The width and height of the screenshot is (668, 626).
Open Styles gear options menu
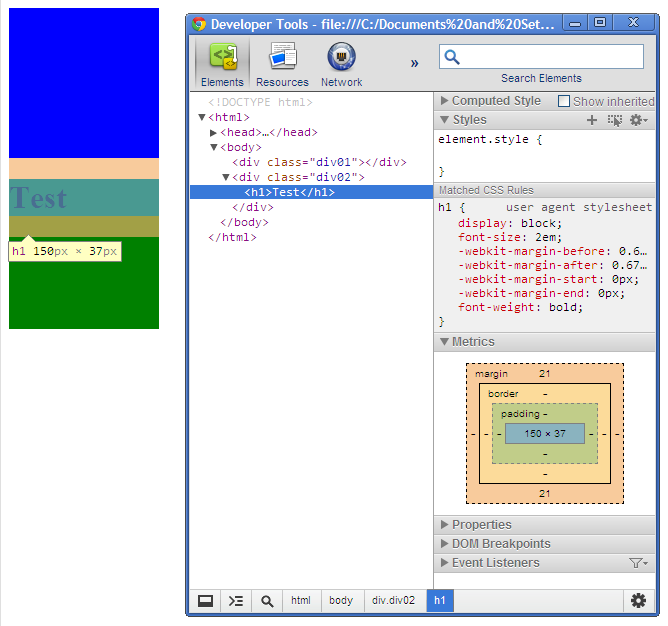638,120
